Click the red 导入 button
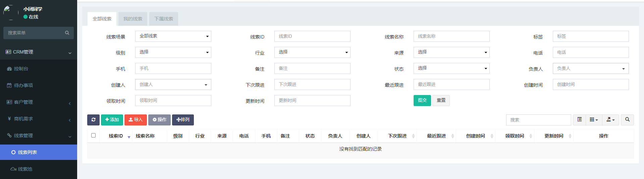The height and width of the screenshot is (179, 644). 136,120
